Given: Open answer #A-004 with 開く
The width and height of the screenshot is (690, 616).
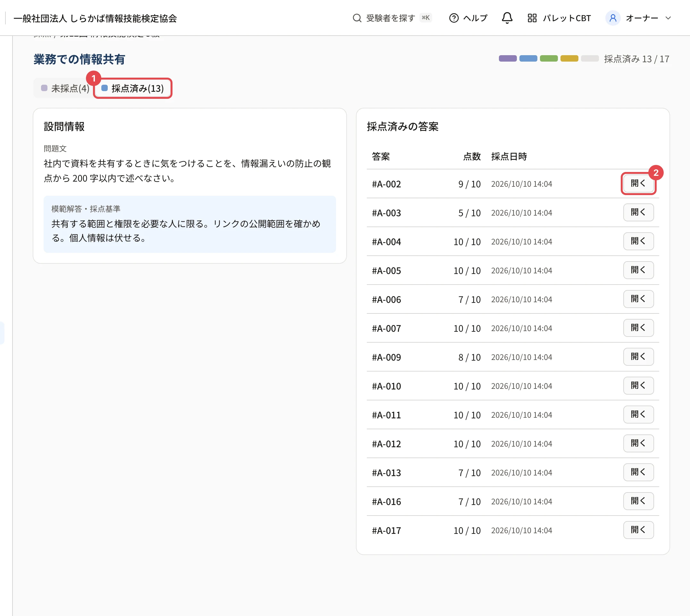Looking at the screenshot, I should (x=638, y=241).
